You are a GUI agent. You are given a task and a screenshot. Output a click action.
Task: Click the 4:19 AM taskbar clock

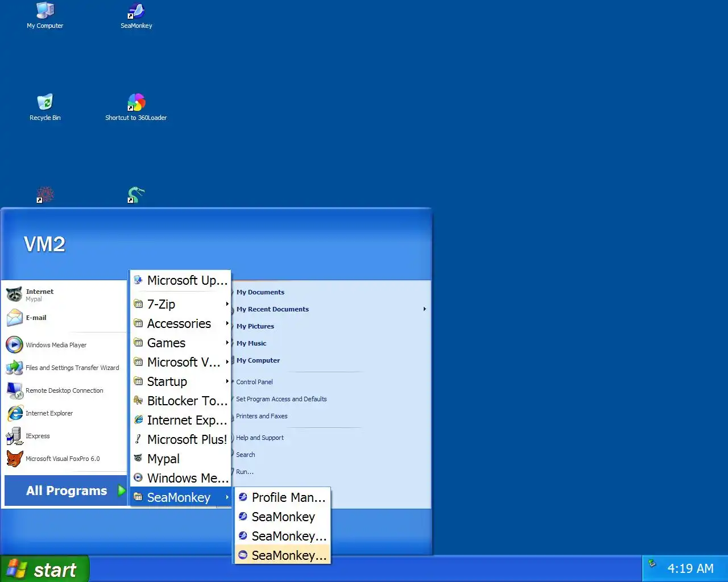(x=690, y=568)
